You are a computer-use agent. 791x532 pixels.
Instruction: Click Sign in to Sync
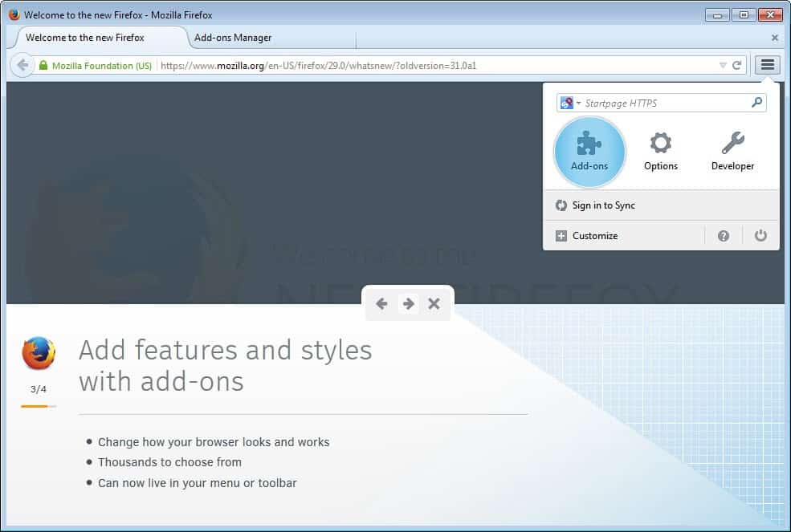pos(603,205)
